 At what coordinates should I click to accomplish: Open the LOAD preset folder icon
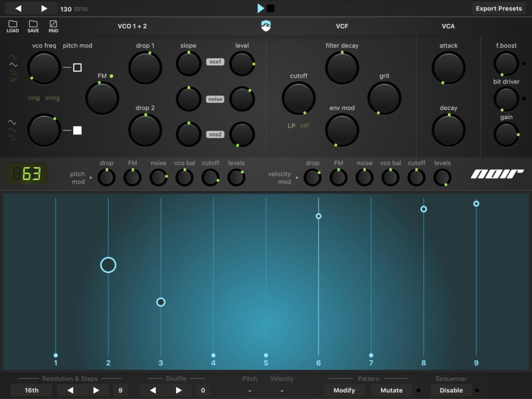point(13,26)
